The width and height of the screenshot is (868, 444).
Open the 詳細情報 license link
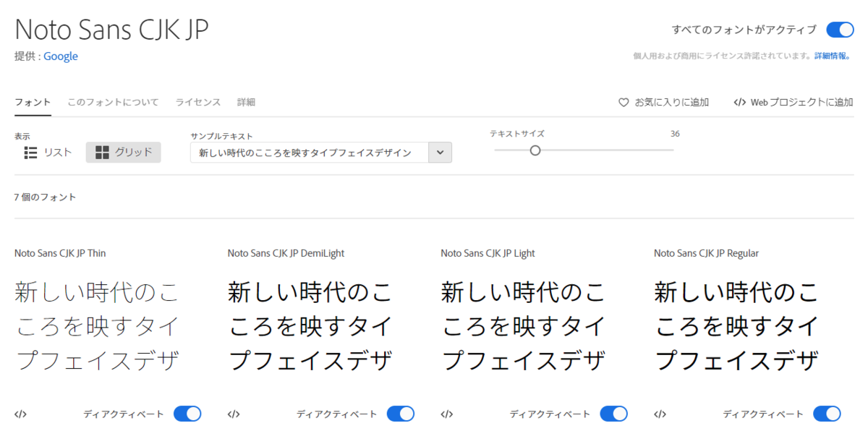(833, 56)
